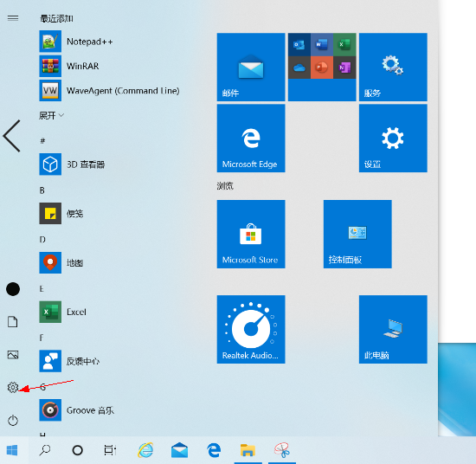Open the Documents icon in Start sidebar
476x464 pixels.
click(13, 321)
